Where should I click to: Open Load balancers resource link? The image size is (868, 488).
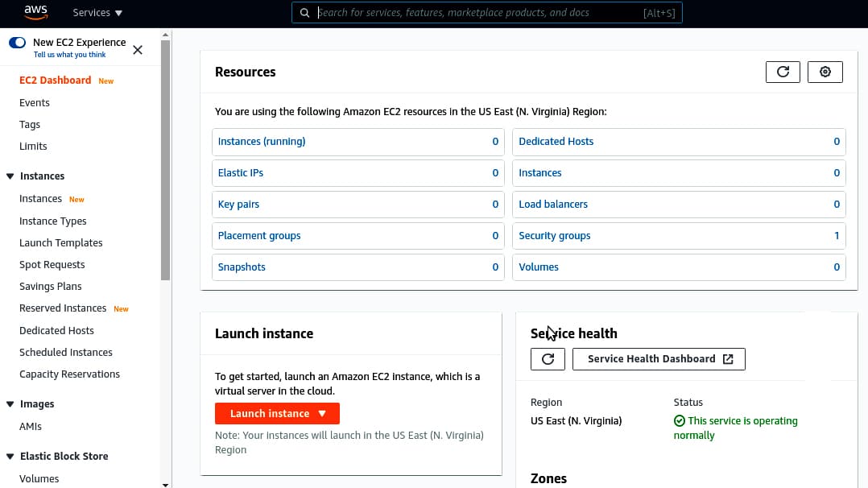[553, 205]
